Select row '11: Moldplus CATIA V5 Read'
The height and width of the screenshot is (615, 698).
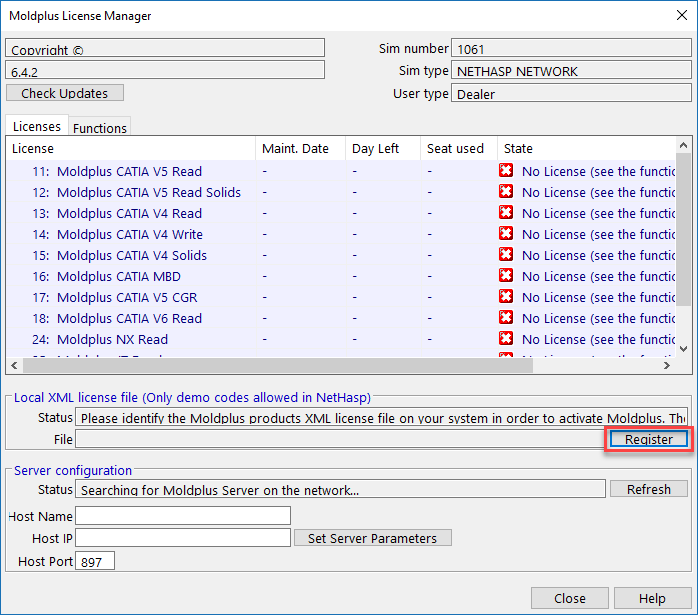(x=341, y=171)
